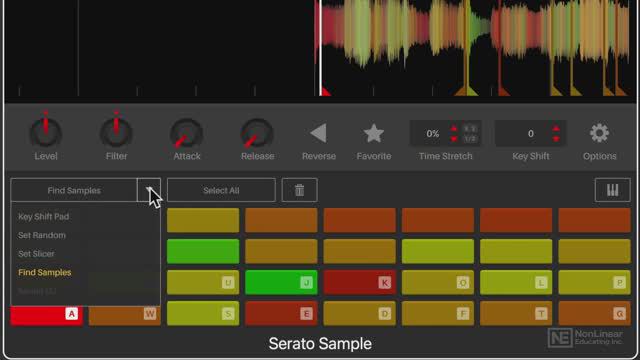The height and width of the screenshot is (360, 640).
Task: Click the Find Samples button
Action: tap(74, 190)
